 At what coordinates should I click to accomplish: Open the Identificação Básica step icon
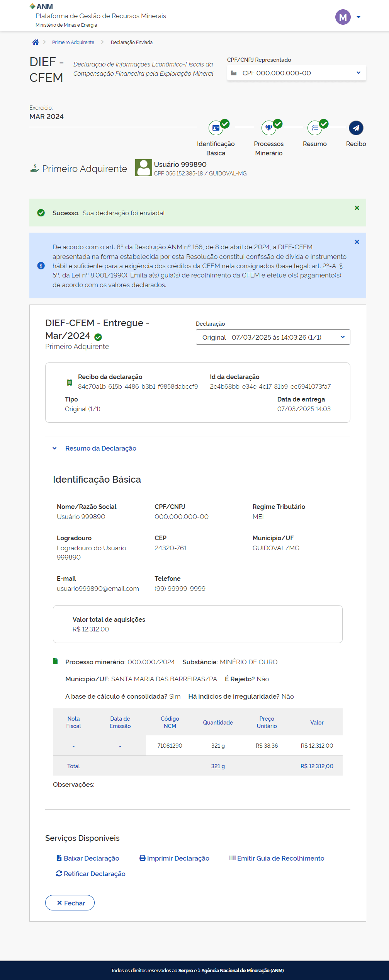(216, 128)
